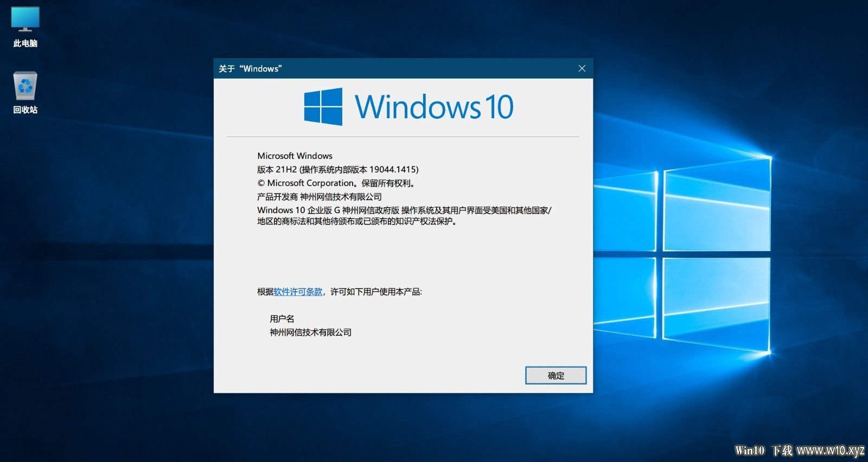
Task: Close the 关于 "Windows" dialog
Action: pos(582,68)
